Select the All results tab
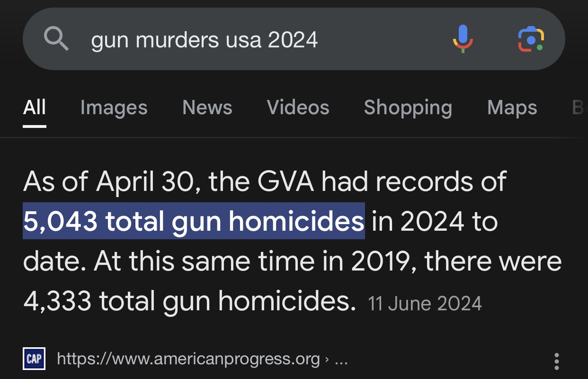This screenshot has height=379, width=588. pyautogui.click(x=35, y=108)
